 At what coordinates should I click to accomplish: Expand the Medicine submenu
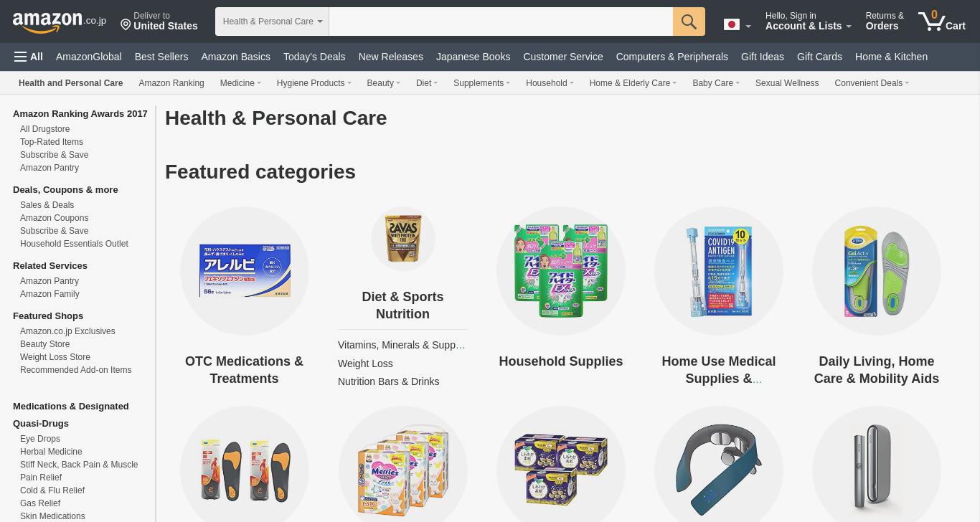(240, 83)
